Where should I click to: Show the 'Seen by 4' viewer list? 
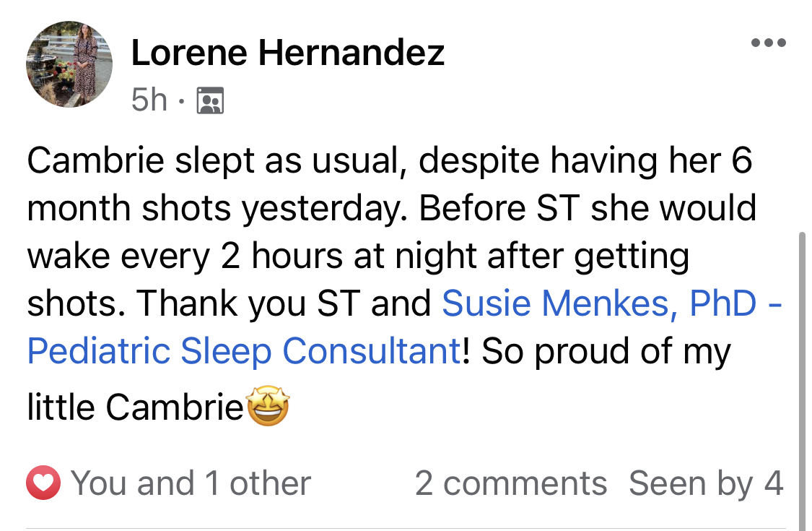[705, 483]
